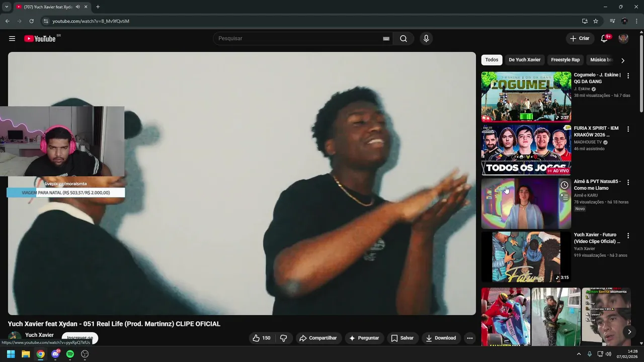Viewport: 644px width, 362px height.
Task: Open the on-screen keyboard in search box
Action: 386,39
